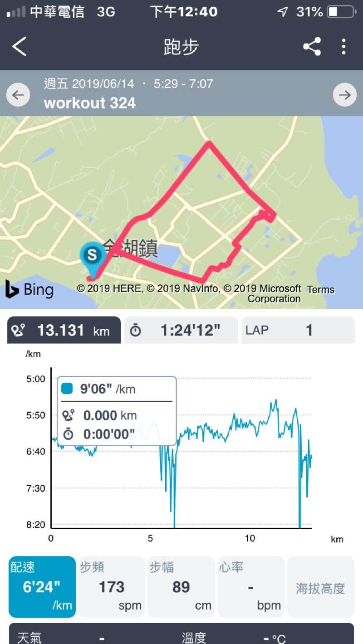
Task: Switch chart to 步幅 stride 89 cm
Action: [x=181, y=587]
